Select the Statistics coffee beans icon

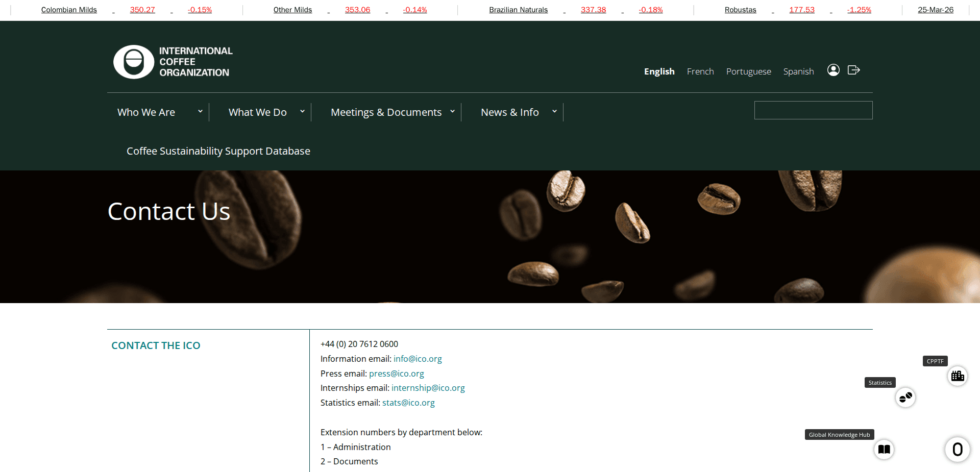[x=905, y=398]
